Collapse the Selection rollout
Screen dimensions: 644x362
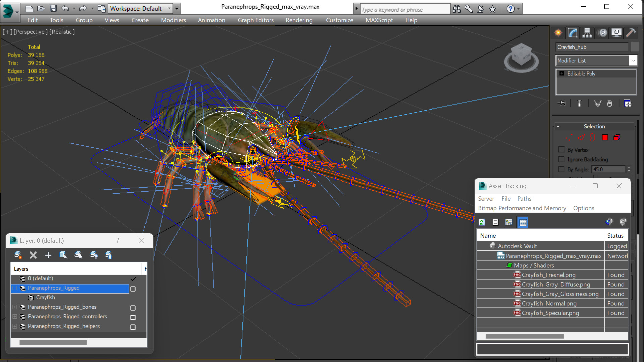point(558,126)
